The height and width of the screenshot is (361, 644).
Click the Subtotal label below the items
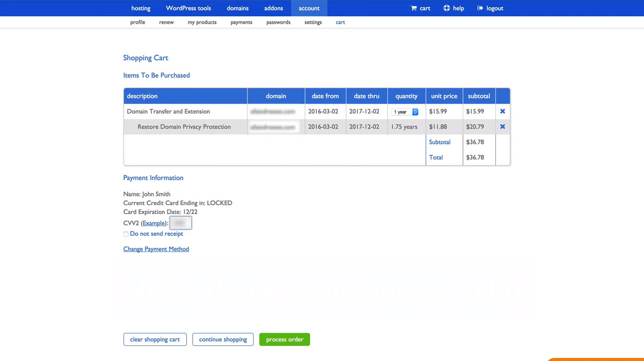point(440,142)
